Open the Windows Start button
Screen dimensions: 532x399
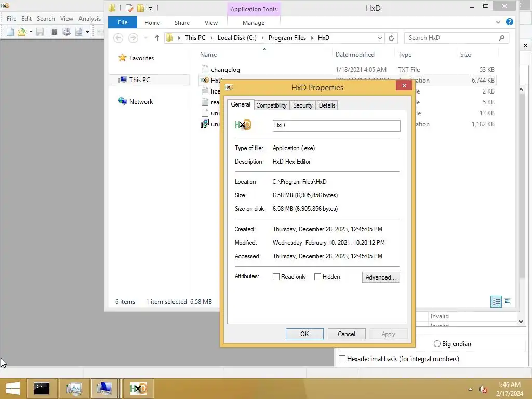pos(13,389)
